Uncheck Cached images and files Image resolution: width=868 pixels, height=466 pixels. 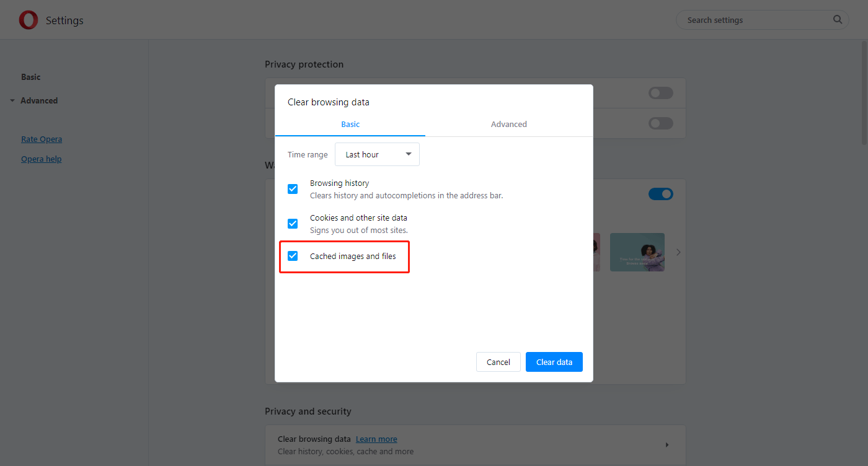click(x=292, y=255)
